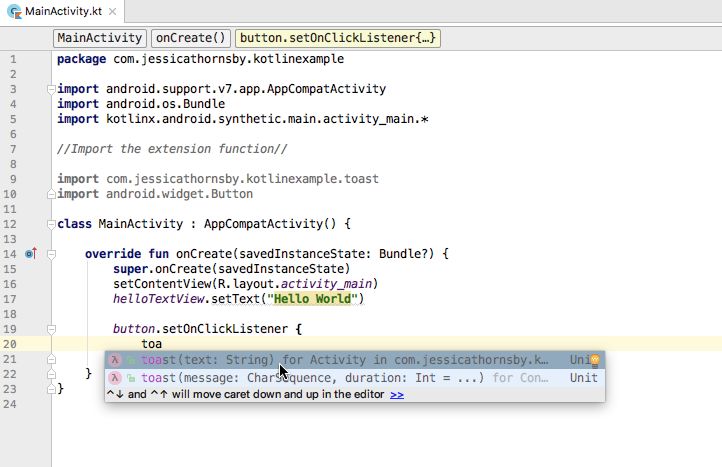Screen dimensions: 722x467
Task: Select the MainActivity breadcrumb
Action: pyautogui.click(x=99, y=38)
